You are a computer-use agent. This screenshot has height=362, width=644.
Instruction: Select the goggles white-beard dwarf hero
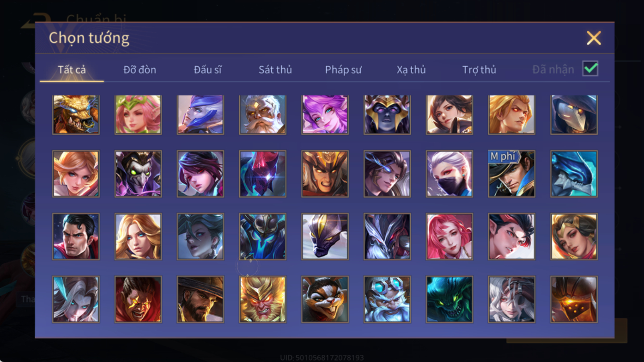tap(387, 300)
